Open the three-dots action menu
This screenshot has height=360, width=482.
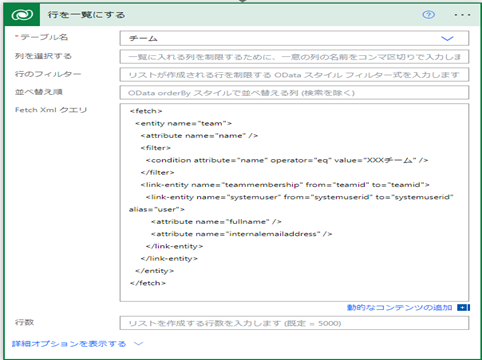(462, 15)
